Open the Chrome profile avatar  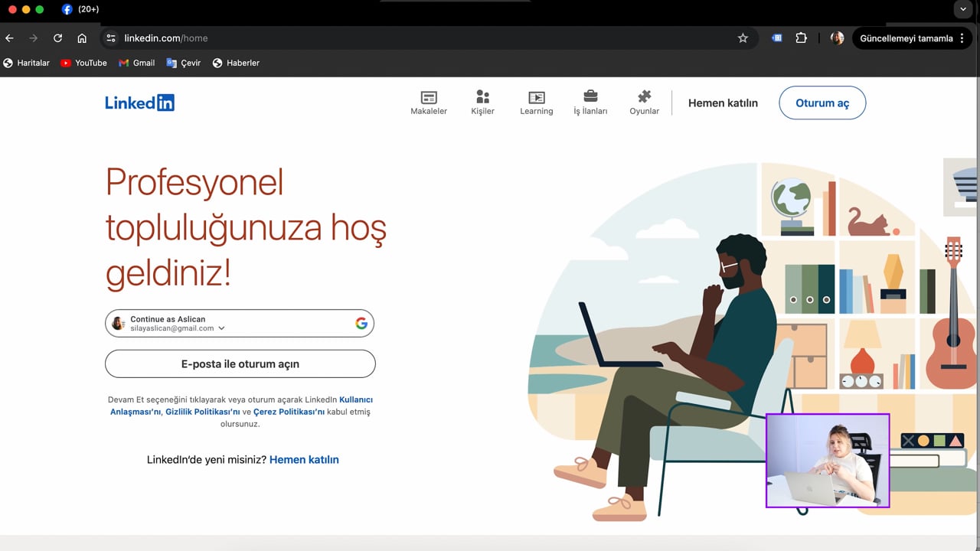838,38
